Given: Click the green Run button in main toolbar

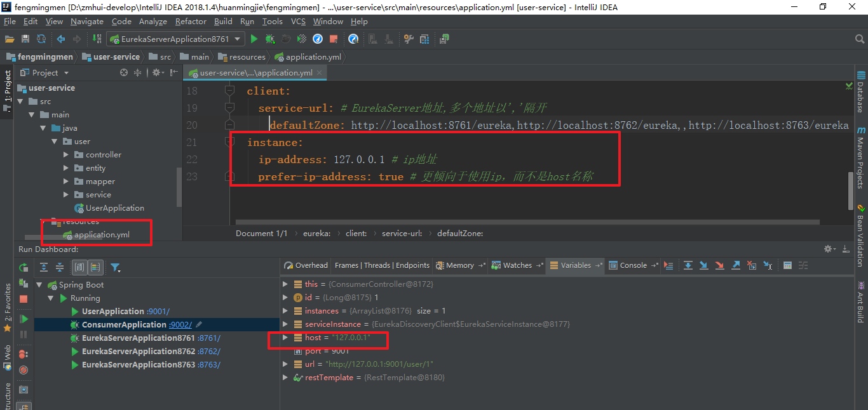Looking at the screenshot, I should click(x=254, y=39).
